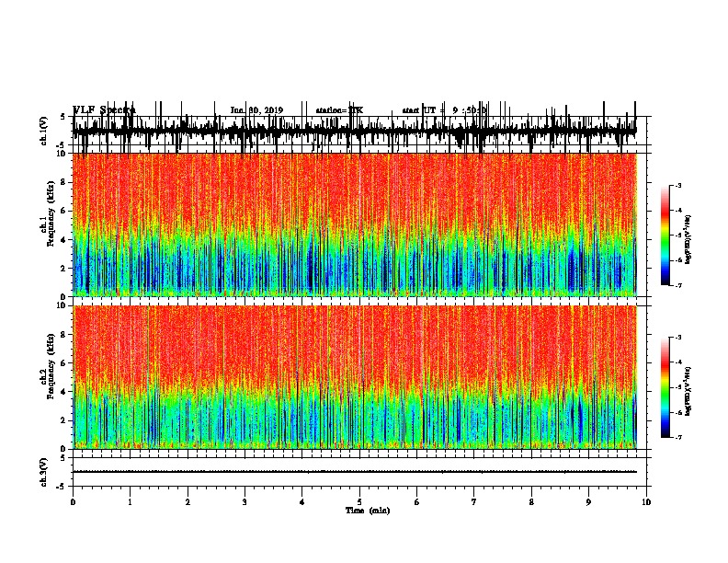Select the 'Jan. 30, 2019' date label
Screen dimensions: 728x563
pos(256,110)
